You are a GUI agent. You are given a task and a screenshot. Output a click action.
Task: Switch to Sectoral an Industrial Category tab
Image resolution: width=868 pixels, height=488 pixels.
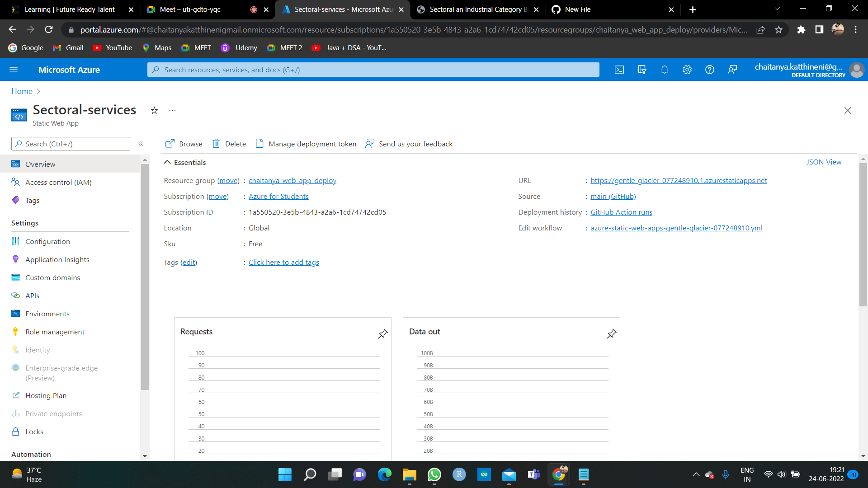point(478,9)
